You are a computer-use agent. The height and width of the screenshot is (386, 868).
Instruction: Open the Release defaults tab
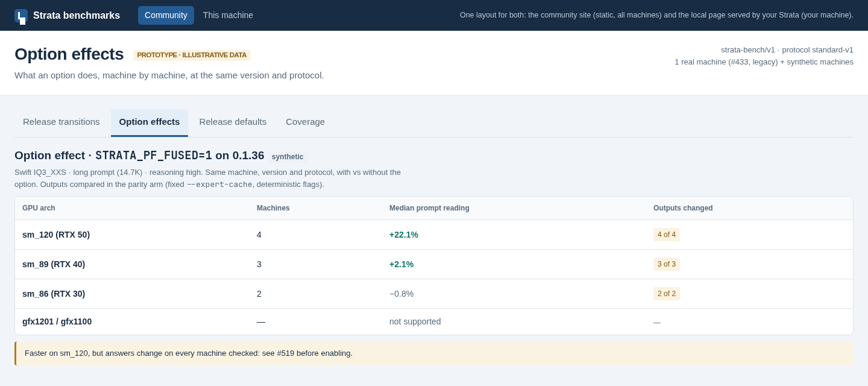[x=233, y=122]
